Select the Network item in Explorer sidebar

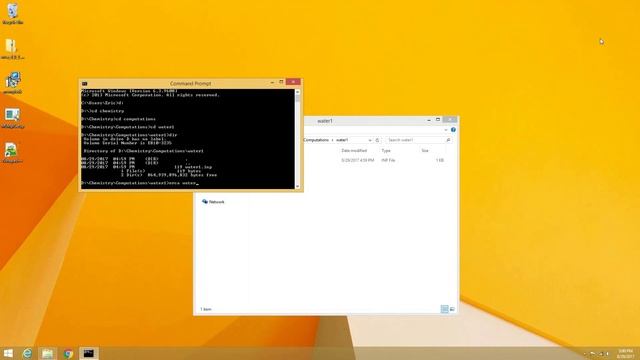coord(213,202)
